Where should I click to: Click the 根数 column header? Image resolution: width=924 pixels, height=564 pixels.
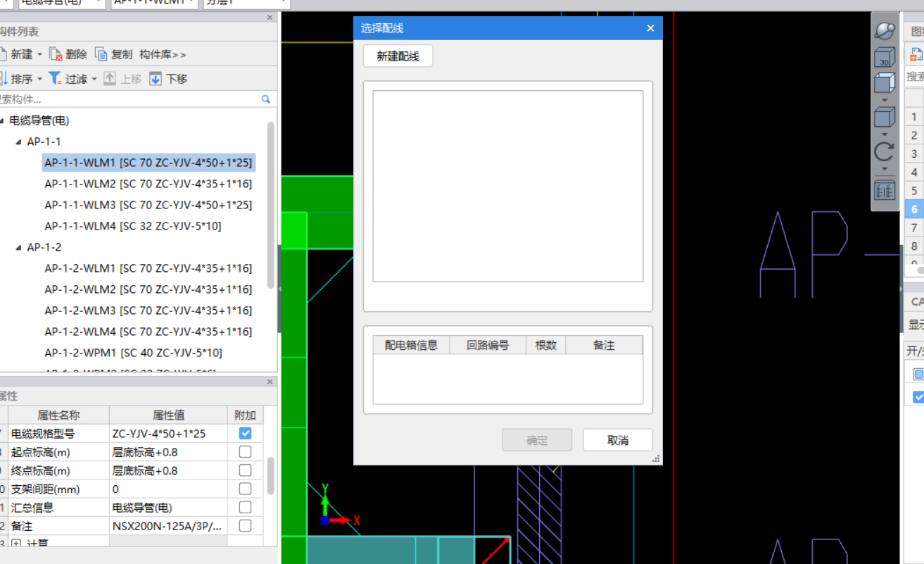545,345
